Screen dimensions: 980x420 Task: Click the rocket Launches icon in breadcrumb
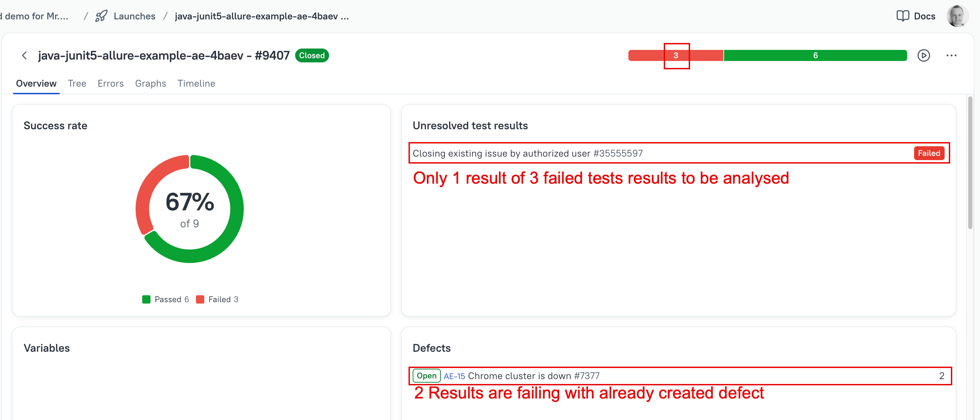(x=101, y=16)
